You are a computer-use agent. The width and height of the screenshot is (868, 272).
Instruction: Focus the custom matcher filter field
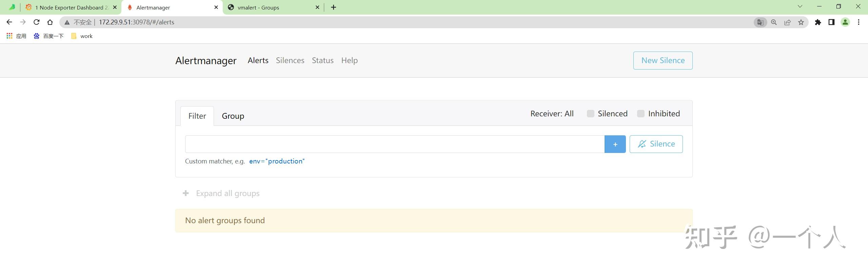click(395, 144)
